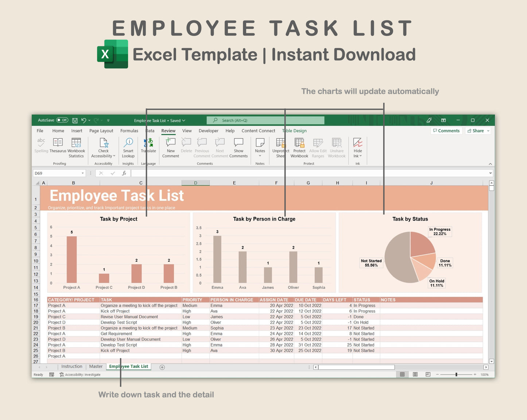Switch to Page Break Preview view

427,374
